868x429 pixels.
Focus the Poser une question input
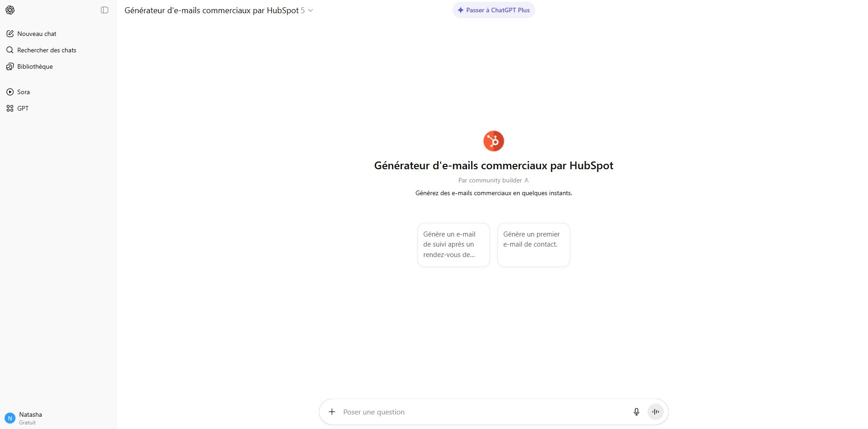(484, 412)
